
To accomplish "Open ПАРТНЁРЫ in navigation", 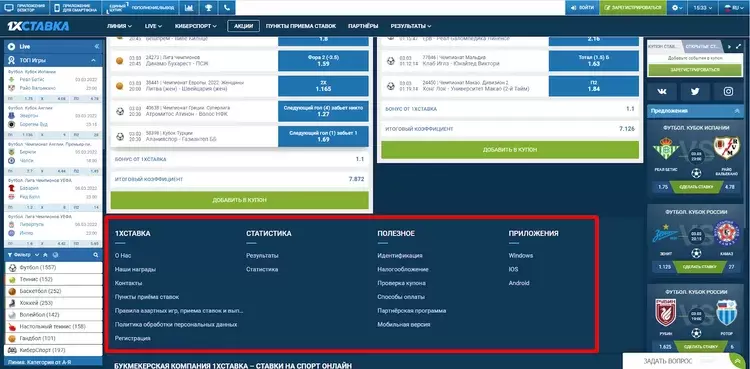I will 363,26.
